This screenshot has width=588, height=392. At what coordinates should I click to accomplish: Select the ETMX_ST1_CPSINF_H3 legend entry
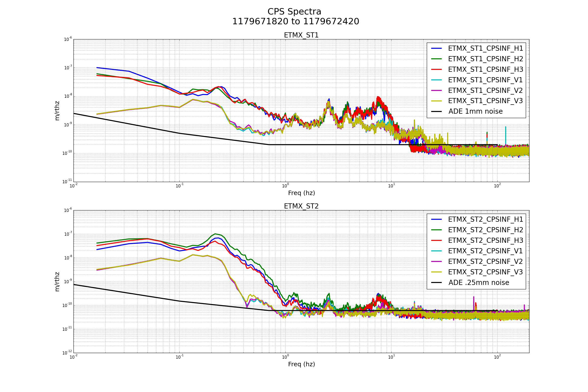click(x=485, y=70)
